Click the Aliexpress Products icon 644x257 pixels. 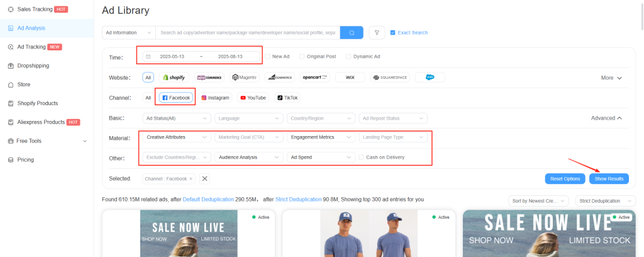(x=11, y=122)
